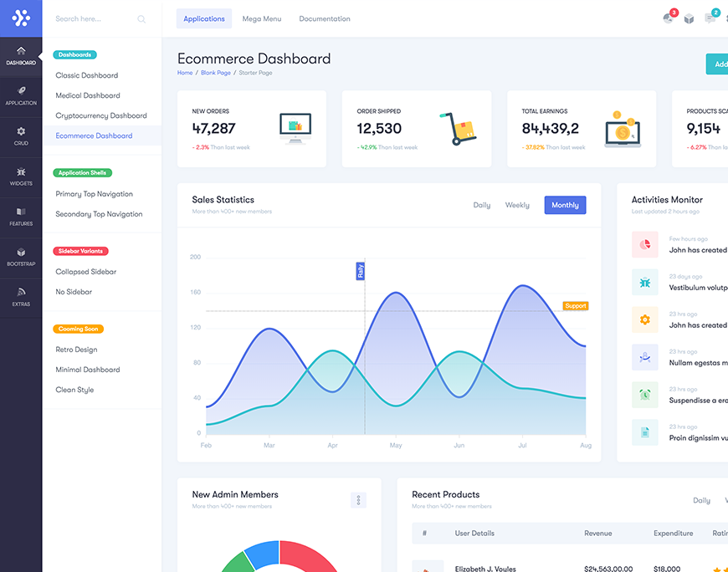Select the Monthly statistics button
Image resolution: width=728 pixels, height=572 pixels.
565,205
